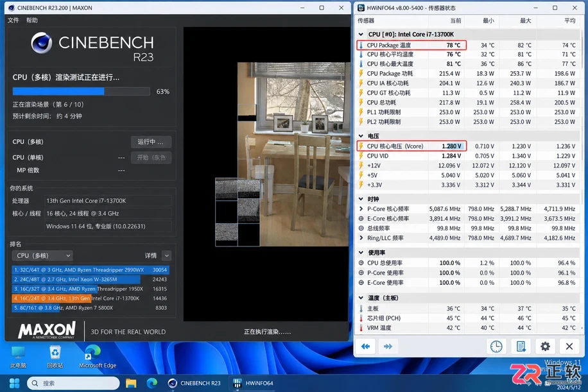This screenshot has width=588, height=392.
Task: Click the HWiNFO back double-arrow button
Action: (366, 346)
